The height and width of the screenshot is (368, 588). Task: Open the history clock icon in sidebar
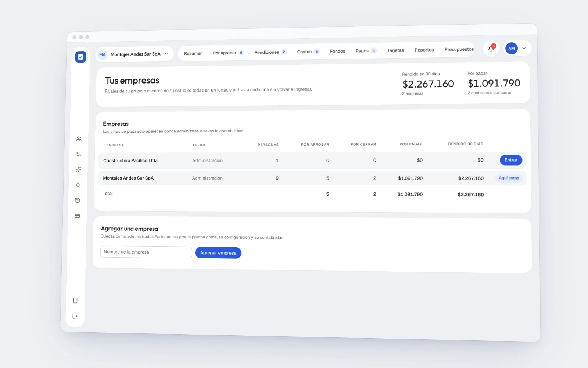78,201
